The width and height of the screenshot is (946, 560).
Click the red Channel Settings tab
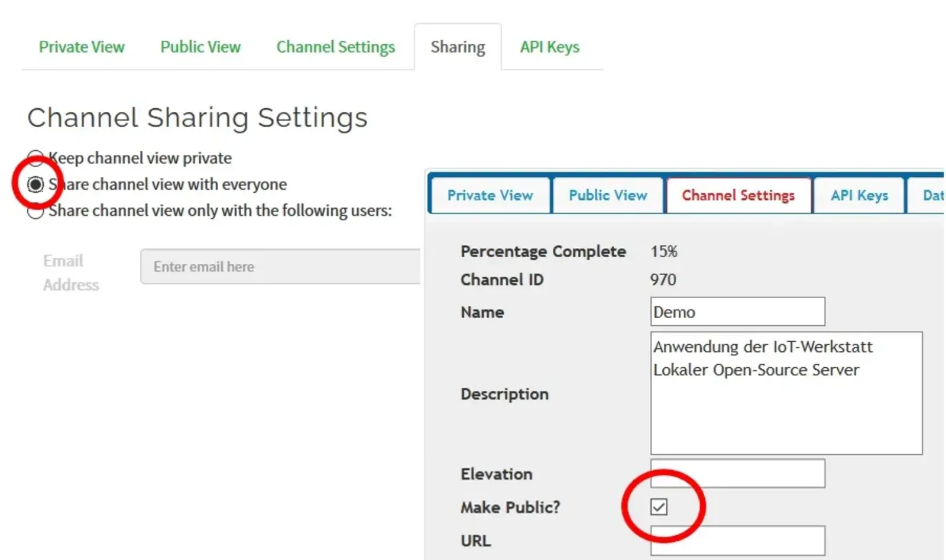(738, 195)
